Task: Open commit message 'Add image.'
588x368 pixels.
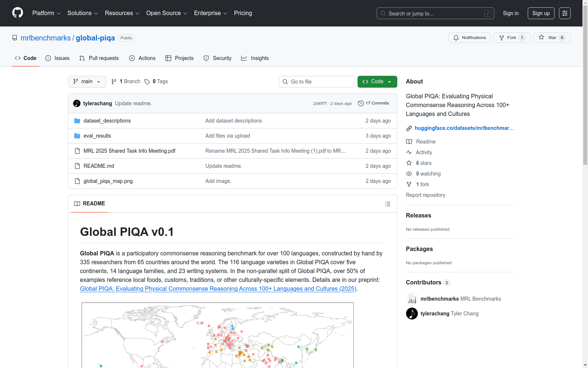Action: tap(218, 181)
